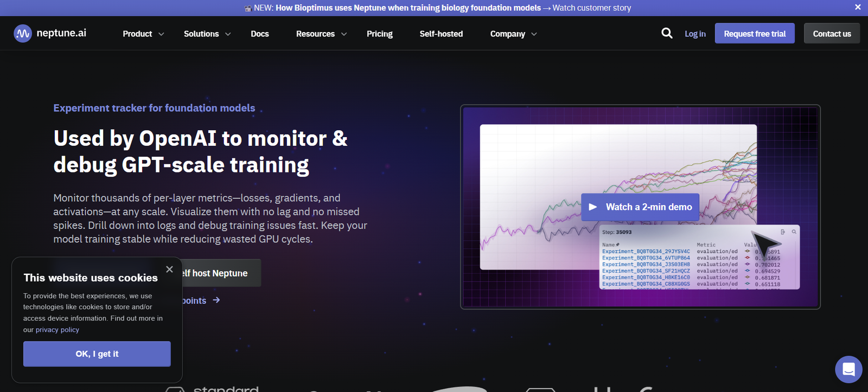Open the search magnifier icon
The image size is (868, 392).
pyautogui.click(x=667, y=34)
